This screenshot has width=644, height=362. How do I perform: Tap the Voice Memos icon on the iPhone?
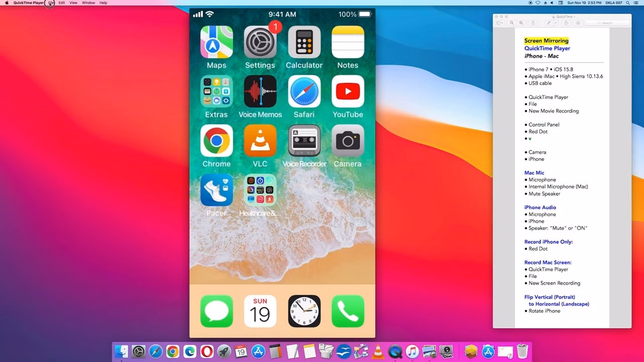point(260,92)
